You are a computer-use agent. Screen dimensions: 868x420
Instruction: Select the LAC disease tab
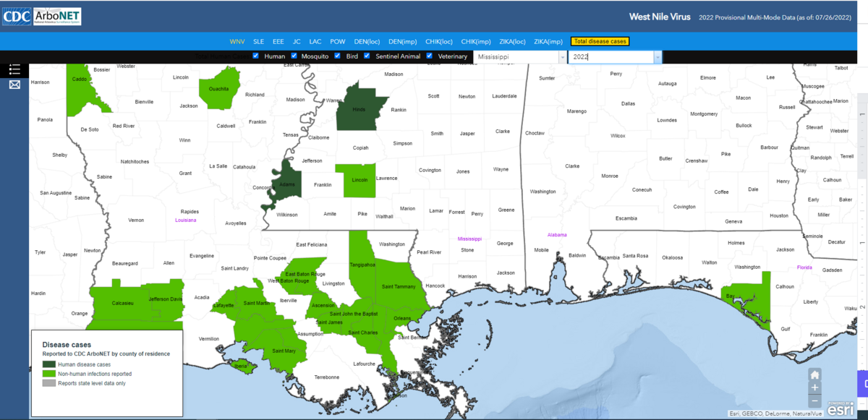coord(315,41)
